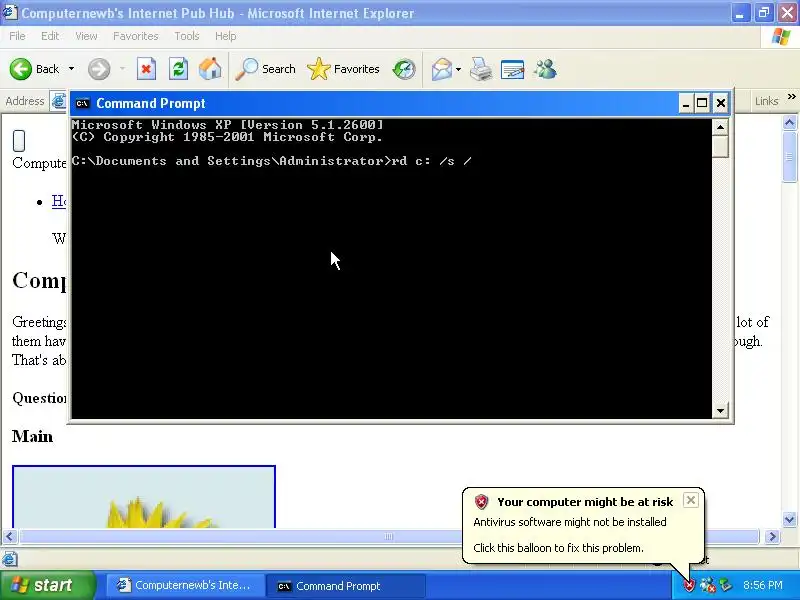This screenshot has width=800, height=600.
Task: Open the Start menu
Action: (47, 585)
